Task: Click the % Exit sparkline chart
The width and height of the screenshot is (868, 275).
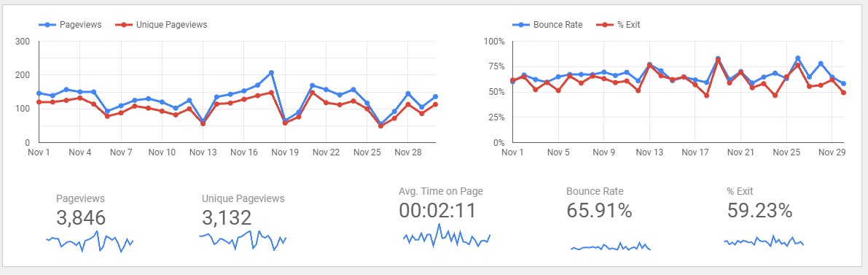Action: tap(764, 241)
